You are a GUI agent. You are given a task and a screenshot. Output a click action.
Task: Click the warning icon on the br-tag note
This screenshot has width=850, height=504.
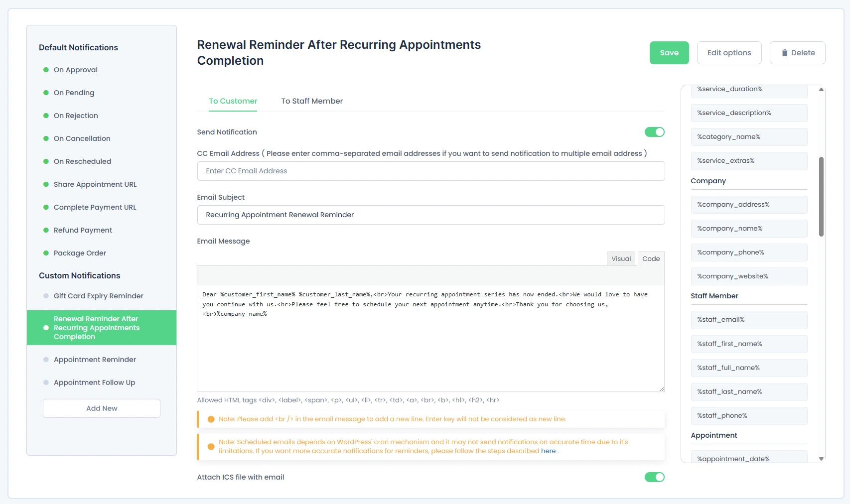[x=210, y=419]
